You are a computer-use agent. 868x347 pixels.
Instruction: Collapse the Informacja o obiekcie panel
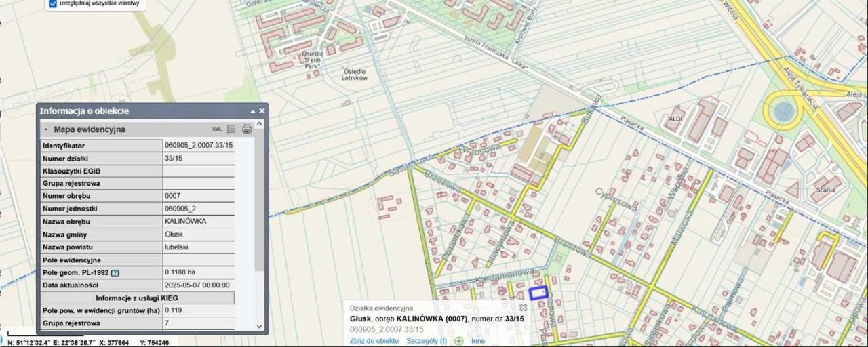click(x=253, y=111)
